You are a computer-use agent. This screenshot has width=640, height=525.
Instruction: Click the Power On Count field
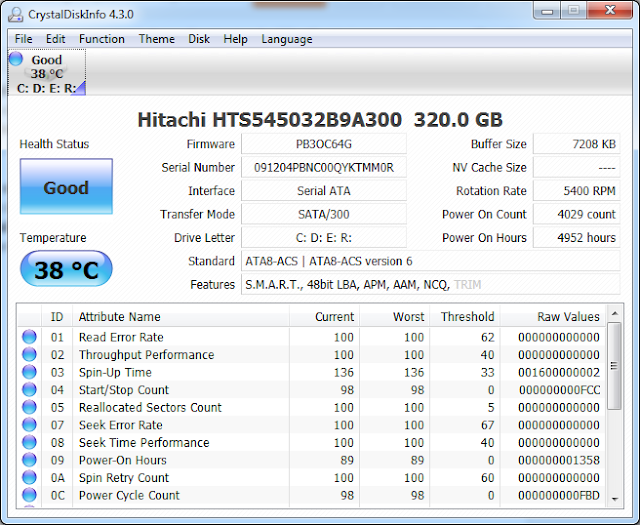point(576,214)
